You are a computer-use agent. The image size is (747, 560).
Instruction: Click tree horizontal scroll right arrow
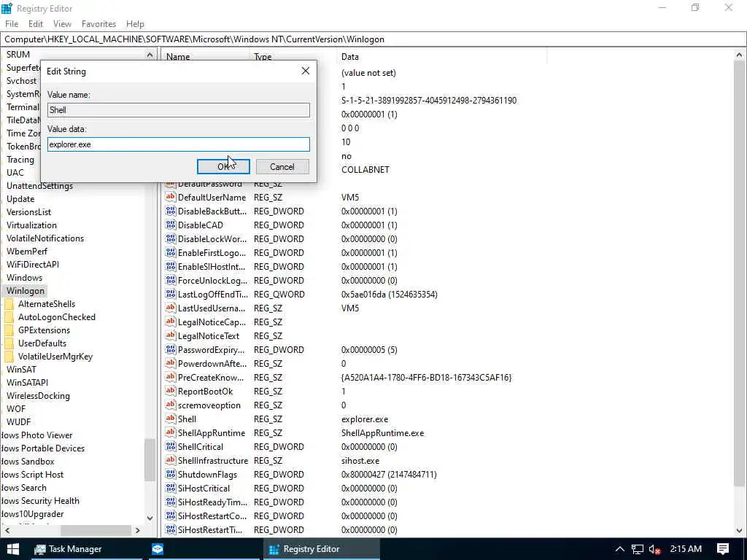138,530
